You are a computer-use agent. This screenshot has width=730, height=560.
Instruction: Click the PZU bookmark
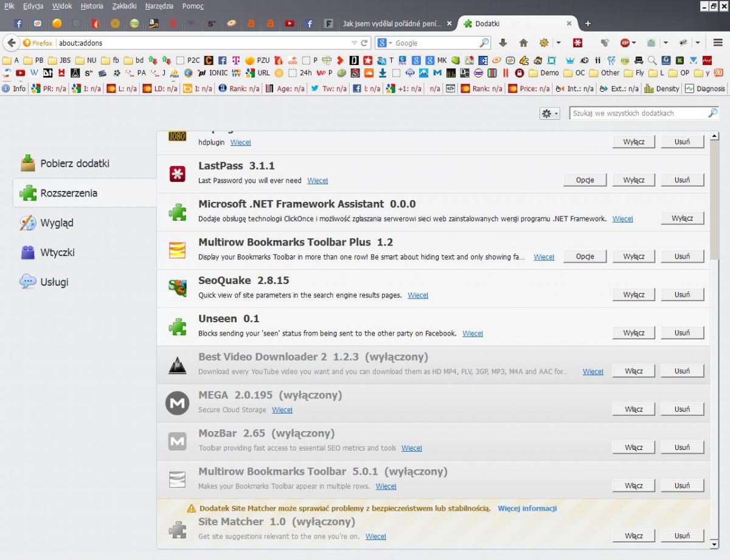(x=257, y=60)
